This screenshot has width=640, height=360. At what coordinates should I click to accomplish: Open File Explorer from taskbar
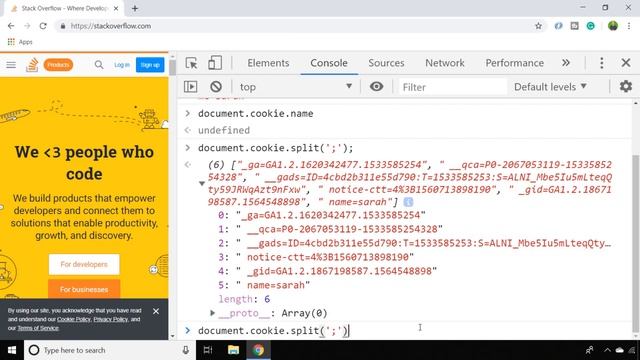point(233,350)
